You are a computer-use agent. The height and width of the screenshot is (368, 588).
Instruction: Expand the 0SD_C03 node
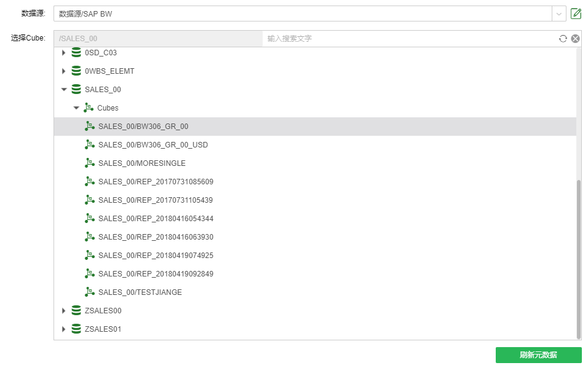pyautogui.click(x=63, y=53)
